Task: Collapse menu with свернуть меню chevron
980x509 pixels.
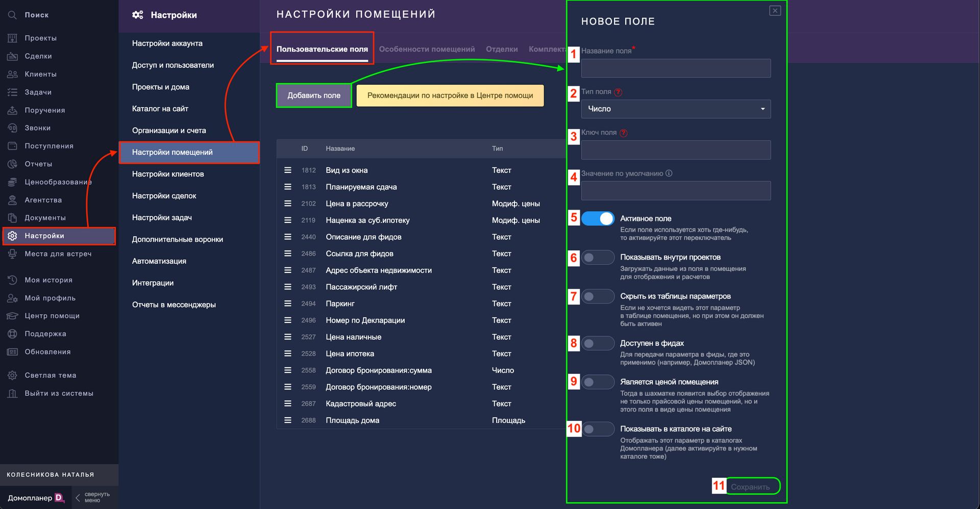Action: 78,498
